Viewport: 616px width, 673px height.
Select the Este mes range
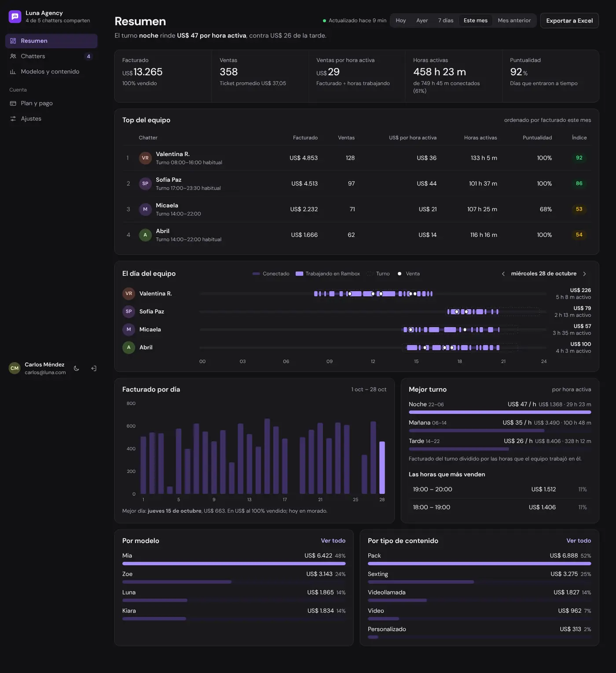pyautogui.click(x=476, y=21)
